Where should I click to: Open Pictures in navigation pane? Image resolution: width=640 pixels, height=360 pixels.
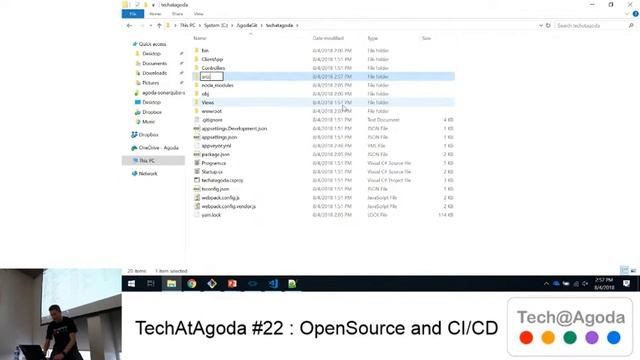pos(150,83)
